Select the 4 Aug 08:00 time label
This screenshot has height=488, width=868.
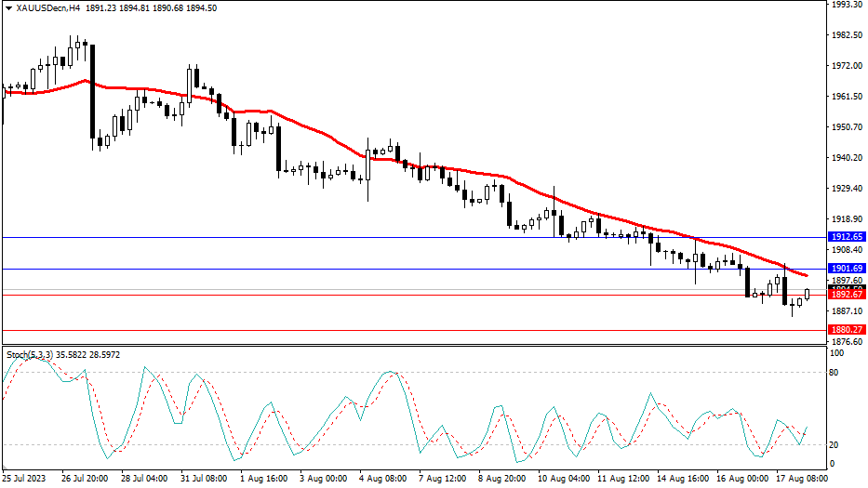click(384, 479)
